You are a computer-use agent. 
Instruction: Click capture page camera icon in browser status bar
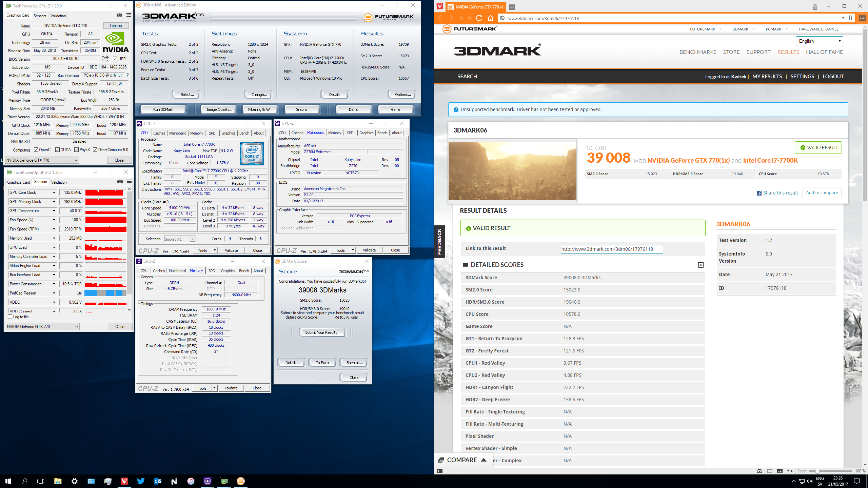point(759,471)
